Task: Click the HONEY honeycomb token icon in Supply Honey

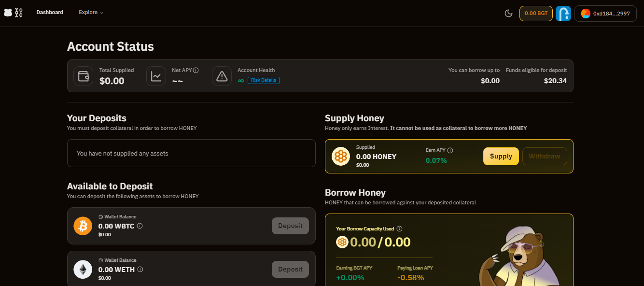Action: coord(341,156)
